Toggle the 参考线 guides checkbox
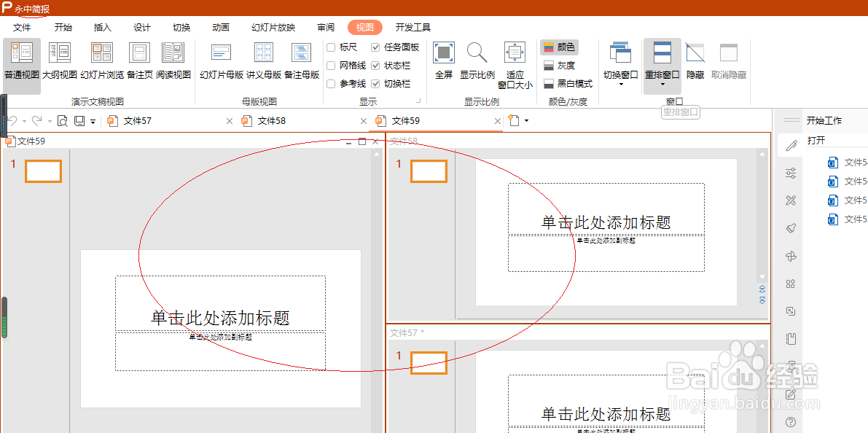 [331, 84]
